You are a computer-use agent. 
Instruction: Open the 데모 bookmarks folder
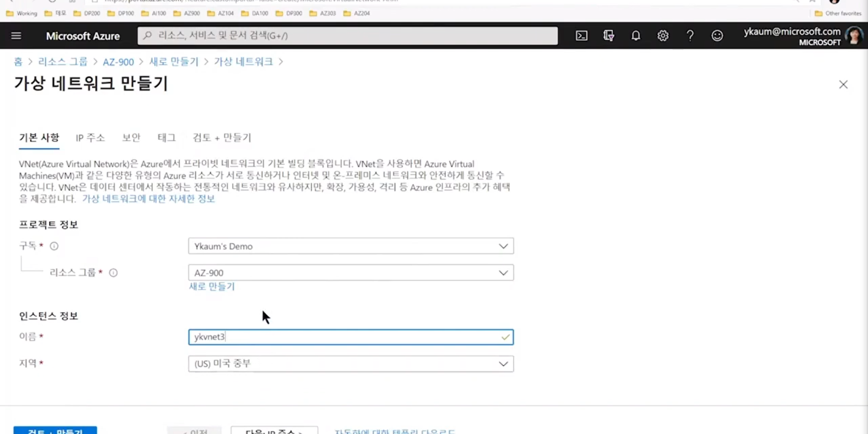(55, 13)
